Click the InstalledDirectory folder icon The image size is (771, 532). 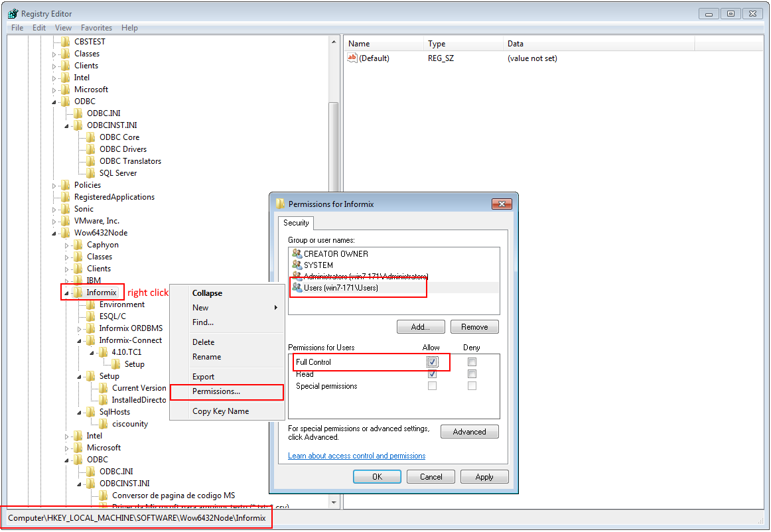[104, 400]
